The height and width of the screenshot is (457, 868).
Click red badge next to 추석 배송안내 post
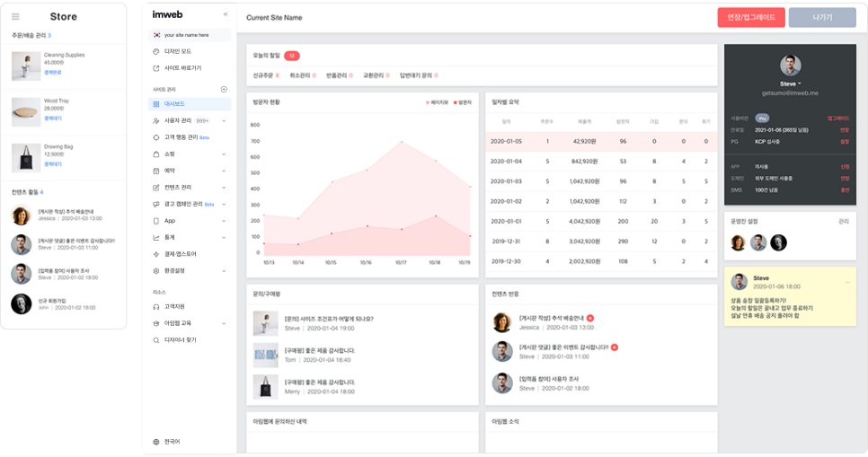coord(590,318)
